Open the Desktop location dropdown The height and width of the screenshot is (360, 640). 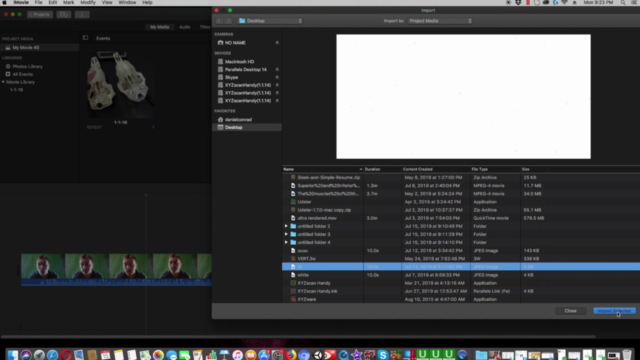pos(270,21)
